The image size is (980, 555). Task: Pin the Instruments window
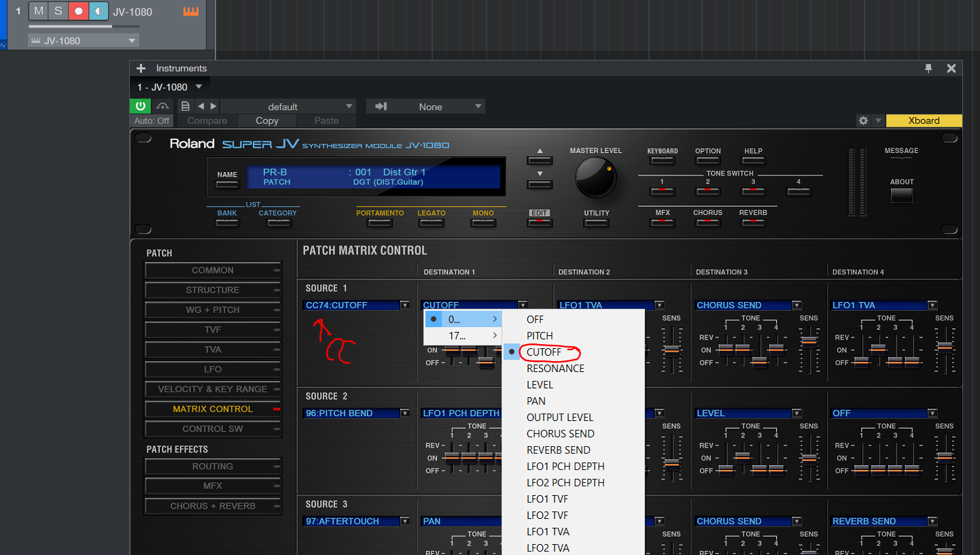pos(929,68)
